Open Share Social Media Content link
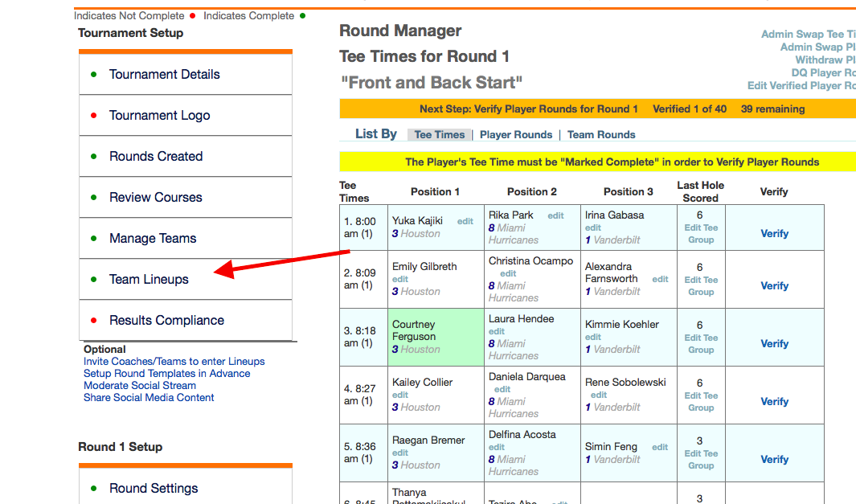 point(149,398)
